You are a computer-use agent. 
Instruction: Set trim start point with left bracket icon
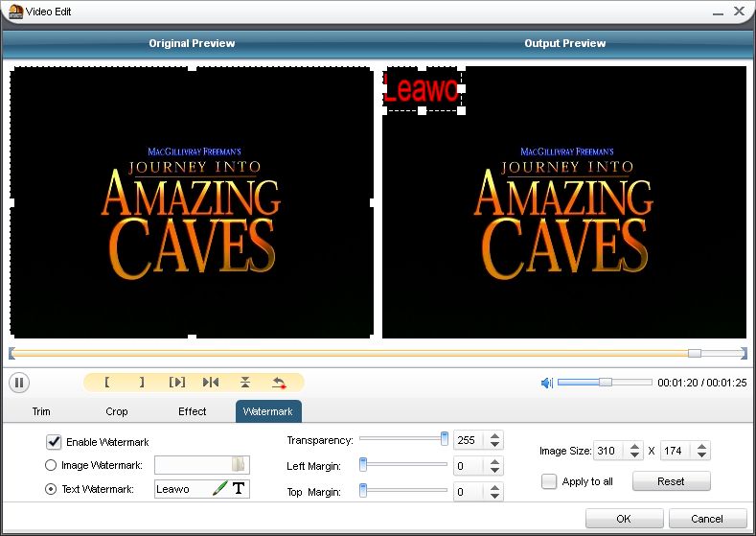107,383
